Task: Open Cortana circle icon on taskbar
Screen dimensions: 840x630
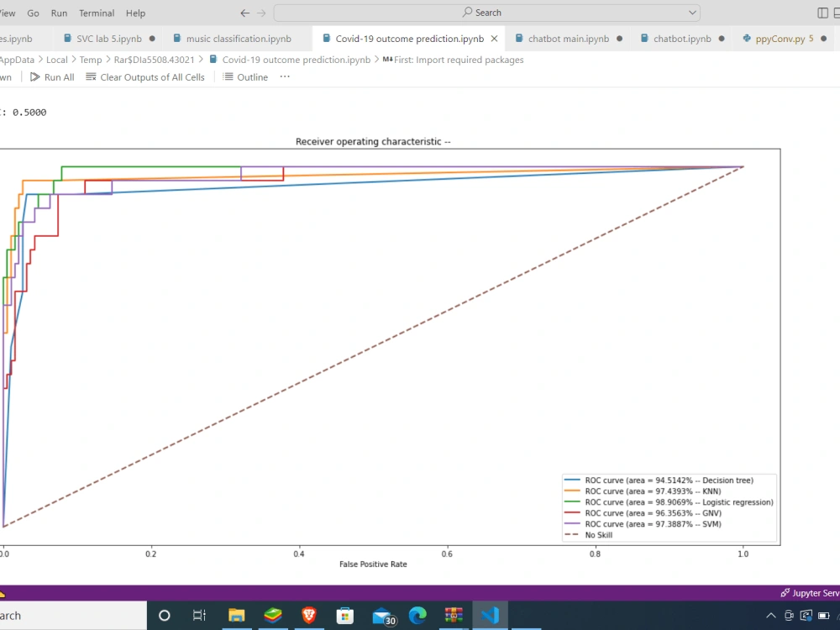Action: click(165, 616)
